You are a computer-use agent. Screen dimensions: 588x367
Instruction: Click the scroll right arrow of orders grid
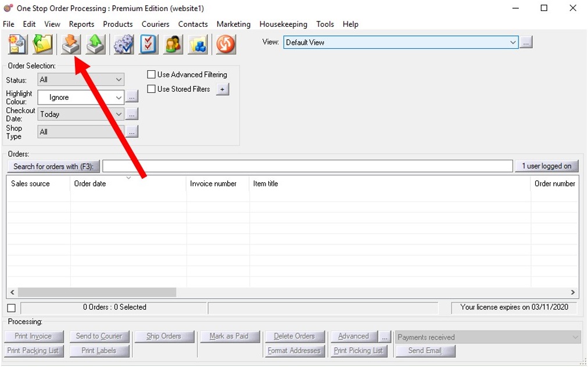point(573,292)
